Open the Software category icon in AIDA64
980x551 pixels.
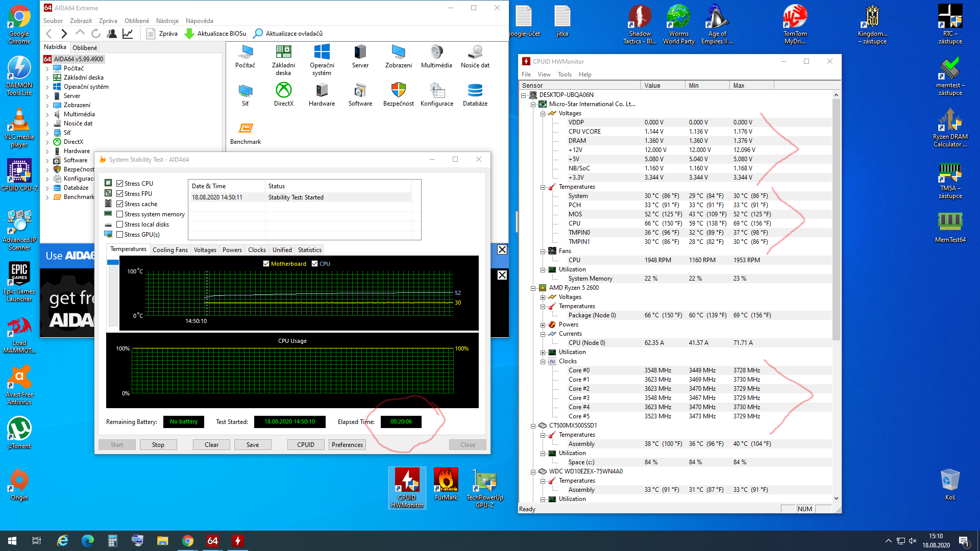(x=360, y=95)
